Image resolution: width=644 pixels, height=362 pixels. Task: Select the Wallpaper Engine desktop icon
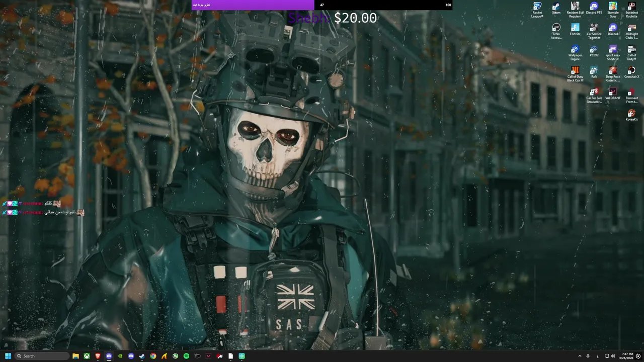click(575, 53)
